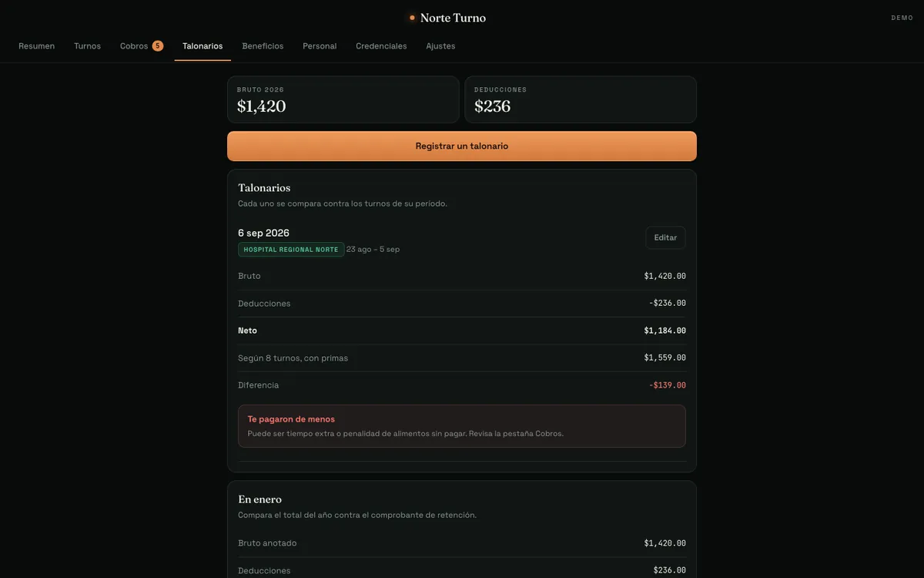Click the red difference value -$139.00

click(667, 385)
